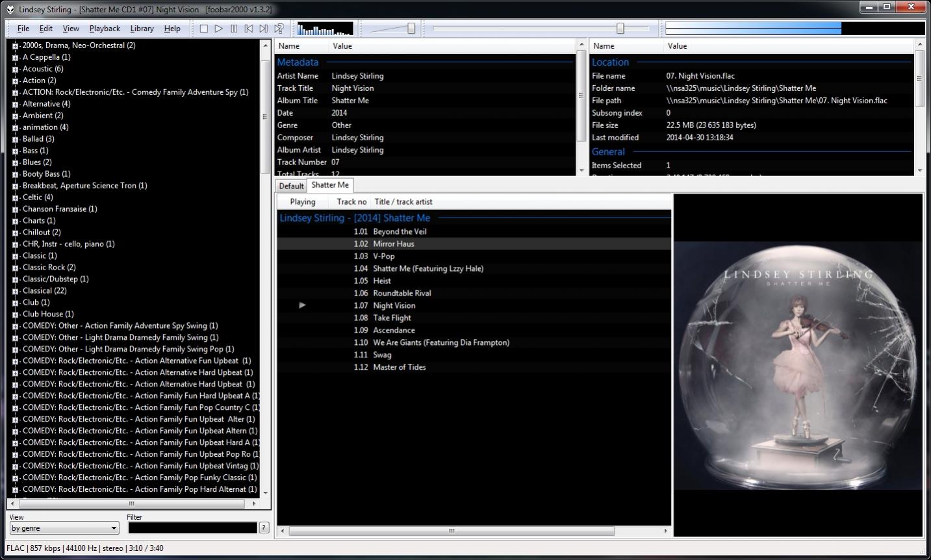This screenshot has height=560, width=931.
Task: Select Breakbeat, Aperture Science Tron genre
Action: (85, 186)
